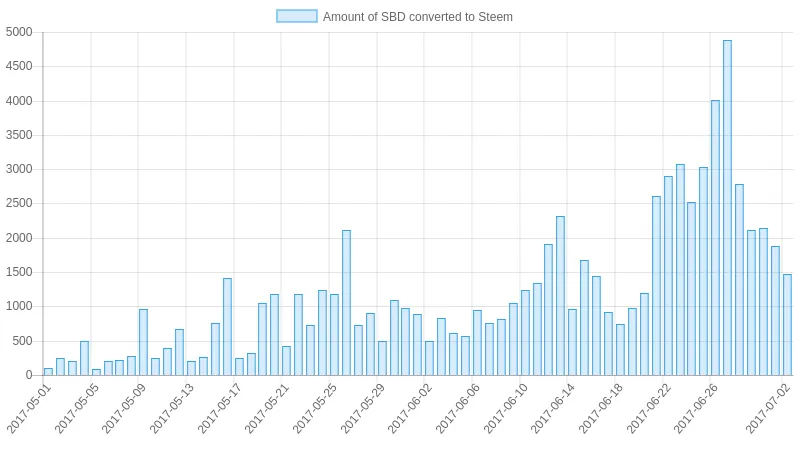
Task: Click the y-axis value 3500
Action: point(19,135)
